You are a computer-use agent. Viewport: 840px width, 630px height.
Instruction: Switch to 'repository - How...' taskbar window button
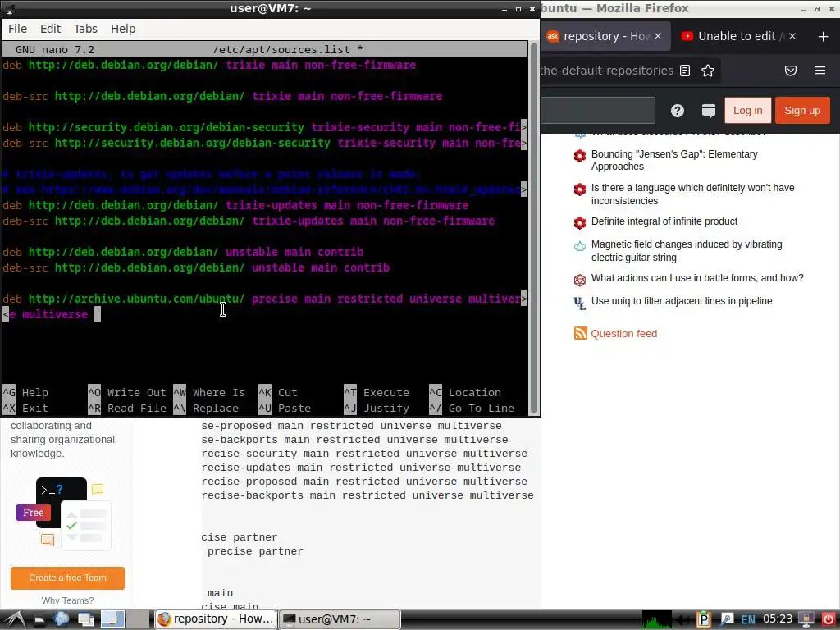tap(216, 619)
